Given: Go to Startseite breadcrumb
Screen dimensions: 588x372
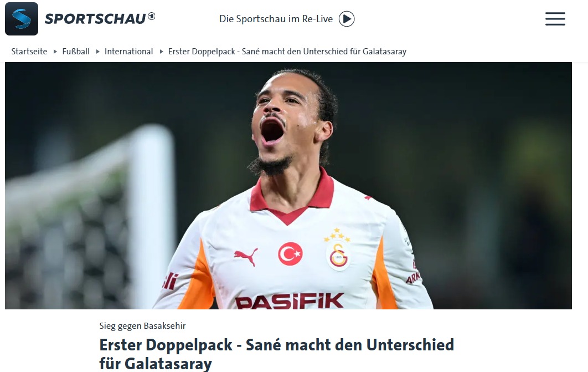Looking at the screenshot, I should click(x=29, y=52).
